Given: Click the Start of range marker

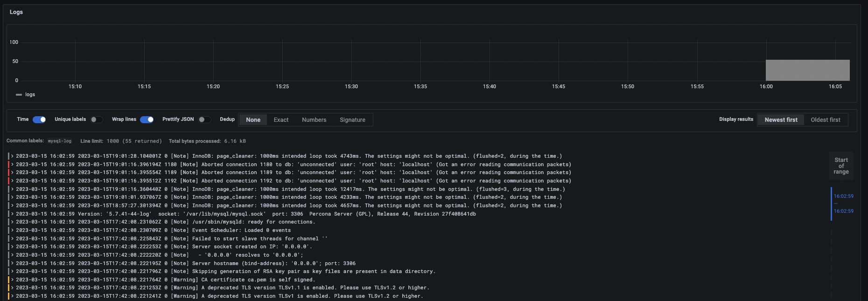Looking at the screenshot, I should click(x=841, y=166).
